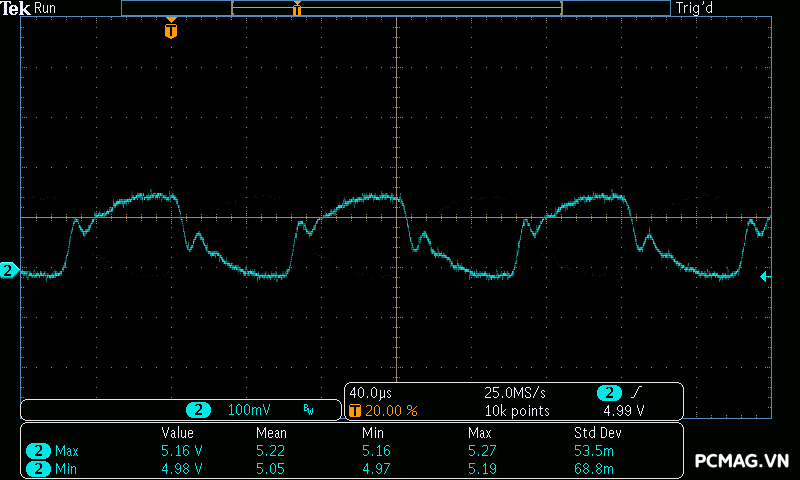
Task: Click the 4.99 V trigger level readout
Action: [623, 410]
